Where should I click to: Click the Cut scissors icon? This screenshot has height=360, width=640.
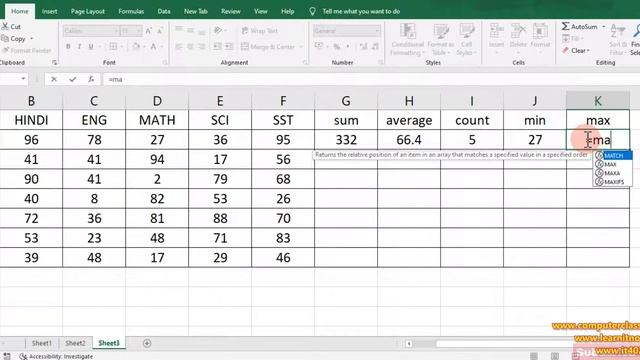point(5,27)
